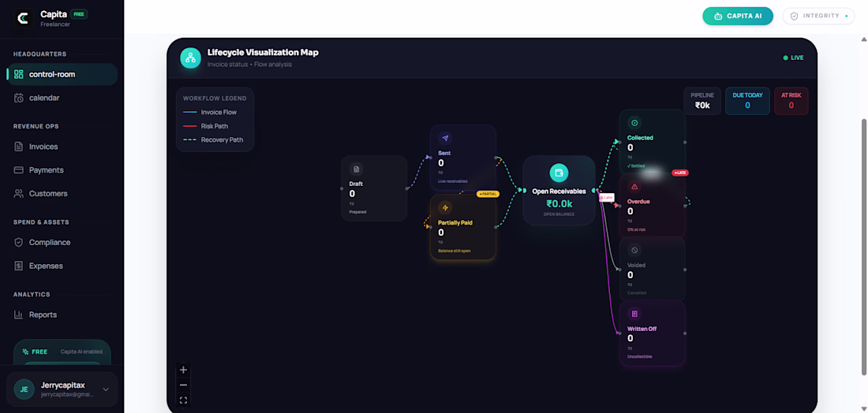Click the LIVE status indicator

coord(793,58)
